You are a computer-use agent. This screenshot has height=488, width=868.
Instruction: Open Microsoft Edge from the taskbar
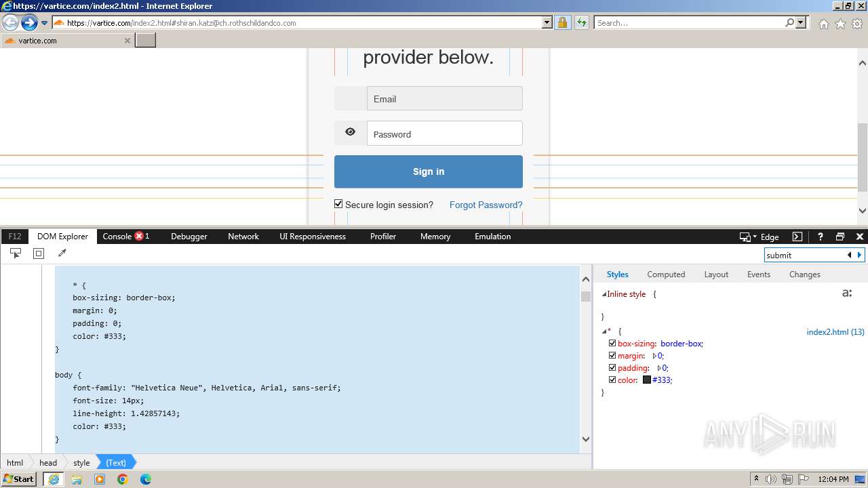point(145,479)
